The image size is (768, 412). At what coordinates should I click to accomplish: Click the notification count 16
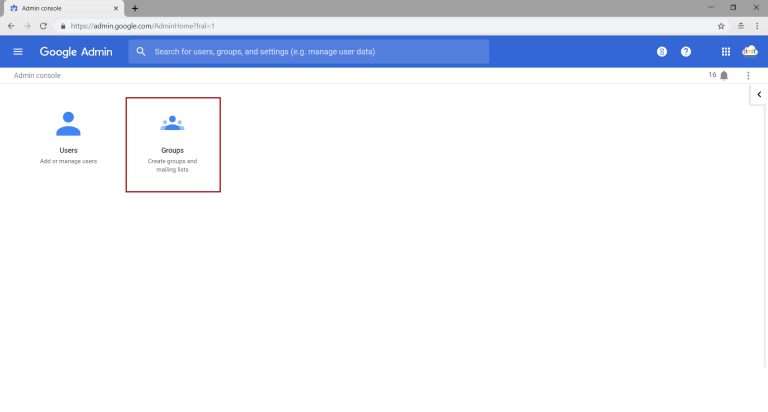coord(712,75)
